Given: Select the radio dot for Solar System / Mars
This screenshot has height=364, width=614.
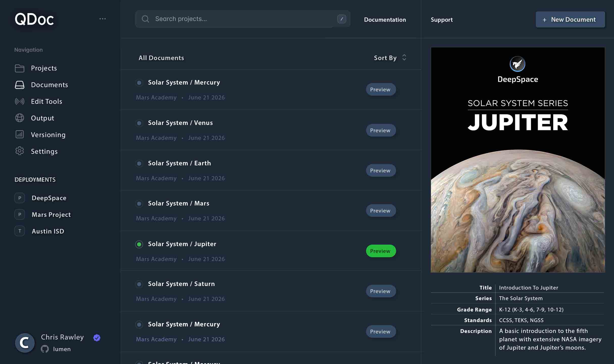Looking at the screenshot, I should click(139, 203).
